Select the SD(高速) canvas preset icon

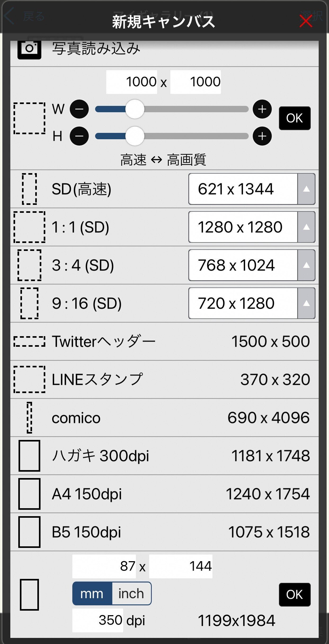[x=29, y=189]
